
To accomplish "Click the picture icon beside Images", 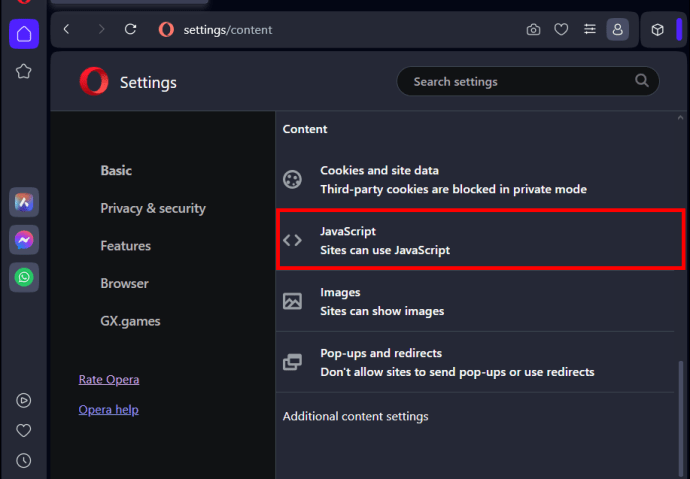I will (x=292, y=301).
